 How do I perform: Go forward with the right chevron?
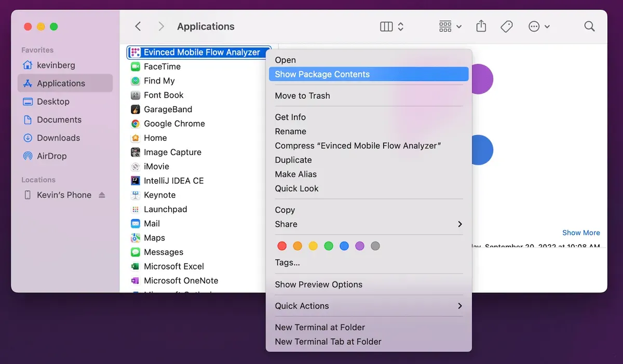161,26
